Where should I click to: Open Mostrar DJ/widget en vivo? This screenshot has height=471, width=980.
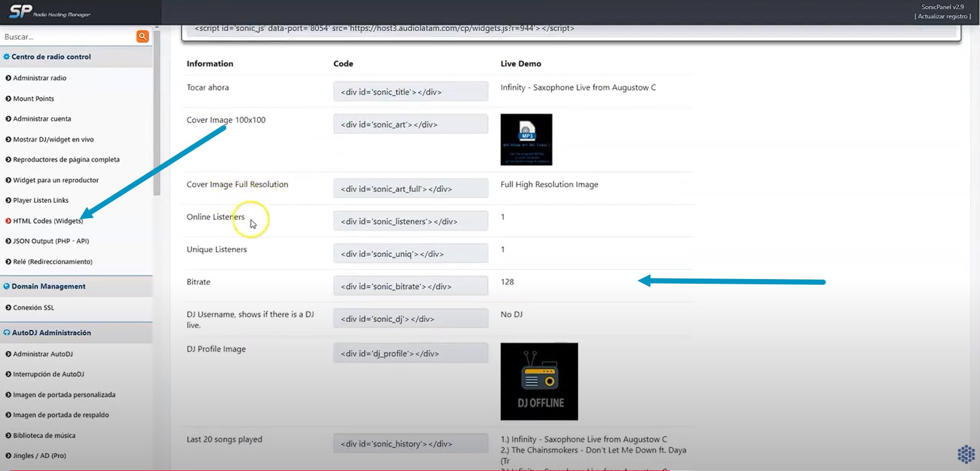click(54, 139)
